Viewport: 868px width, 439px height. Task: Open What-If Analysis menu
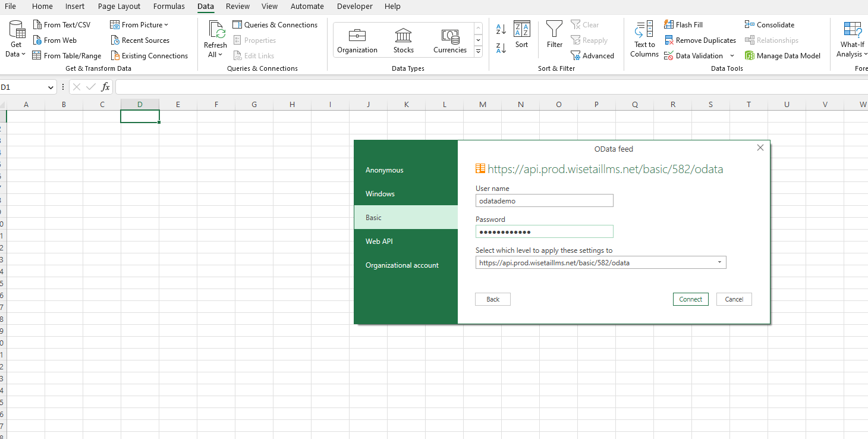(852, 39)
